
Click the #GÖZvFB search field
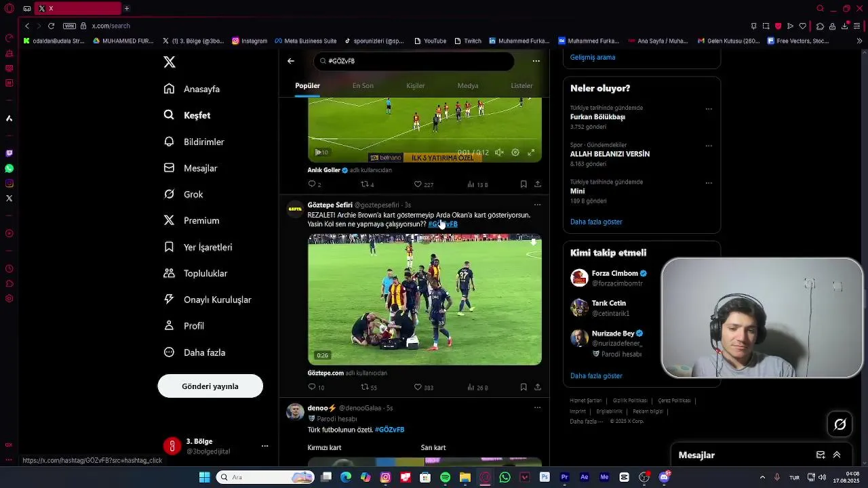pos(414,61)
